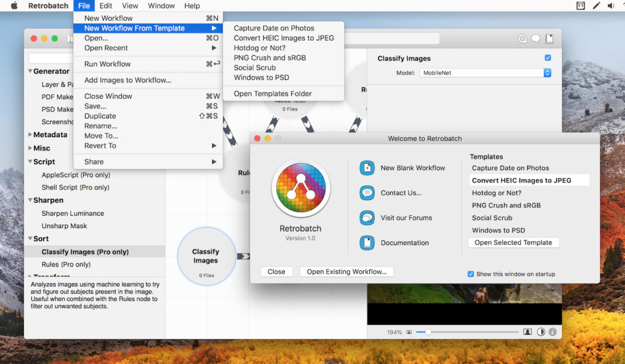The image size is (625, 364).
Task: Expand the Metadata section in sidebar
Action: (31, 135)
